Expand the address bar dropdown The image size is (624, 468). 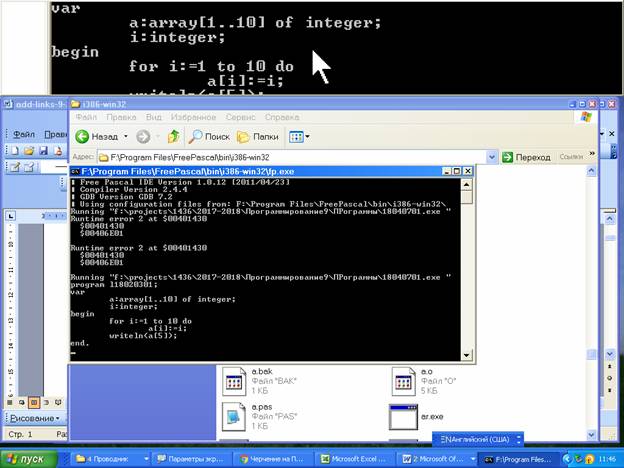[x=492, y=157]
